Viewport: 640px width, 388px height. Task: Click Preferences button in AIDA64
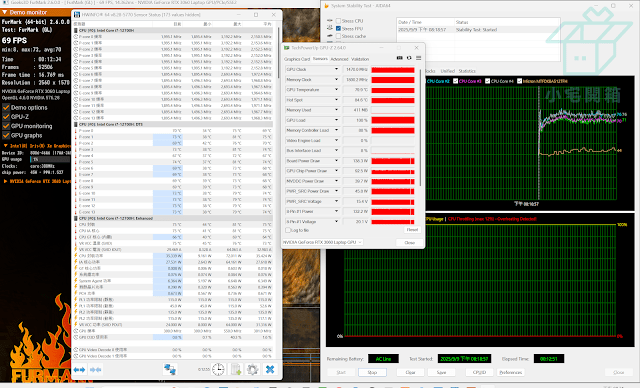pyautogui.click(x=511, y=372)
